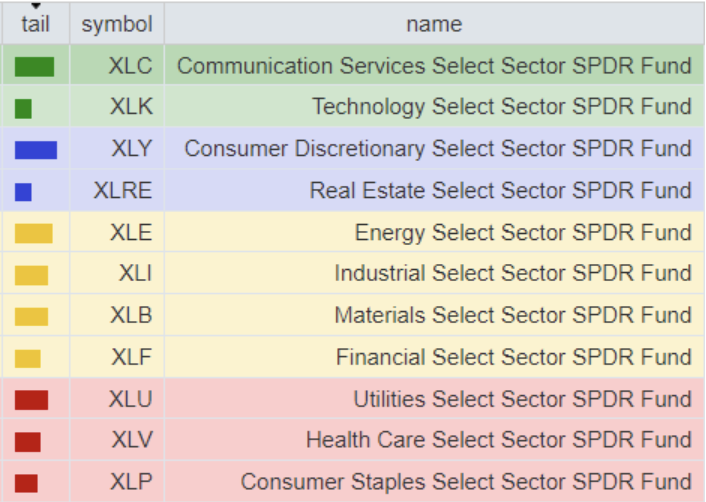The width and height of the screenshot is (706, 502).
Task: Sort by the tail column header
Action: click(x=35, y=22)
